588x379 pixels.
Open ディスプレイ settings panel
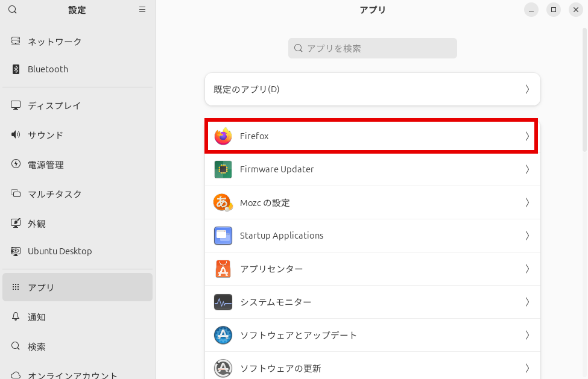click(x=54, y=105)
